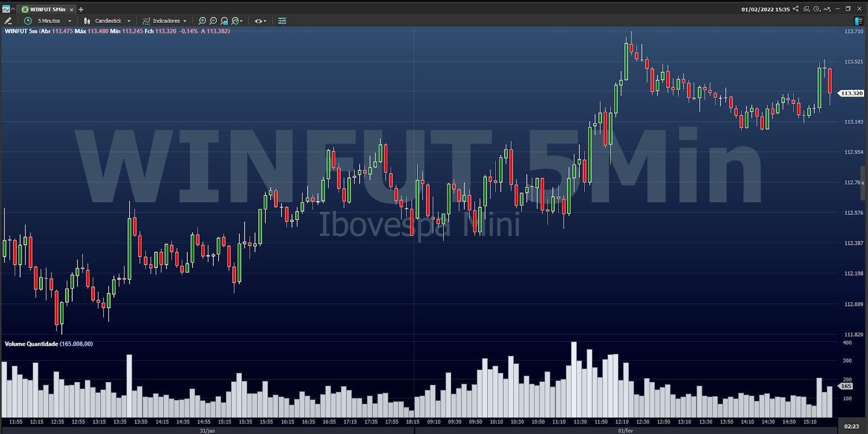Select the WINFUT 5Min tab
The image size is (868, 434).
[47, 9]
